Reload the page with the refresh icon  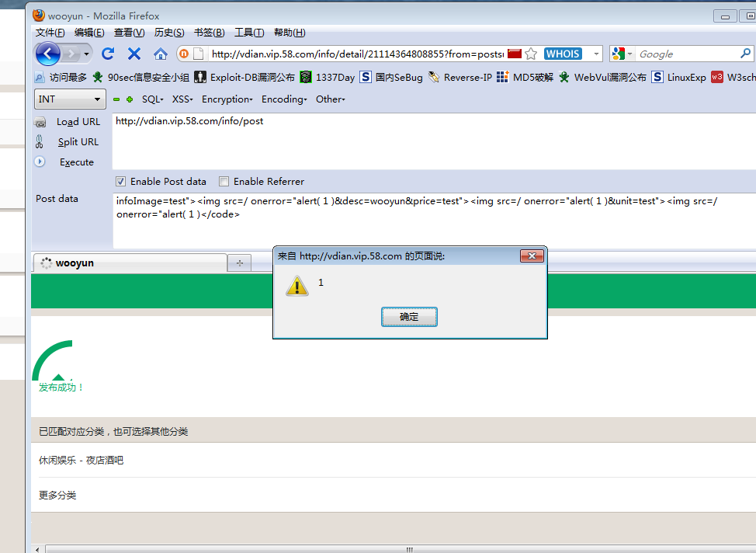[108, 54]
